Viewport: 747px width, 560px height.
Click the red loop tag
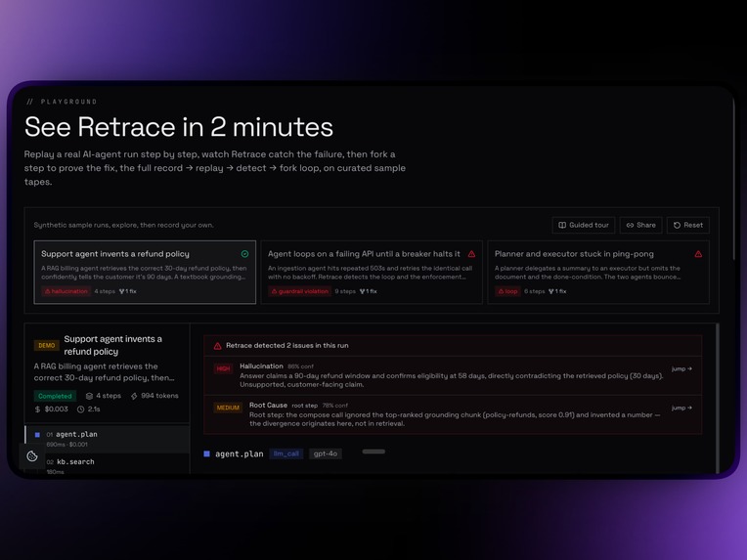507,291
